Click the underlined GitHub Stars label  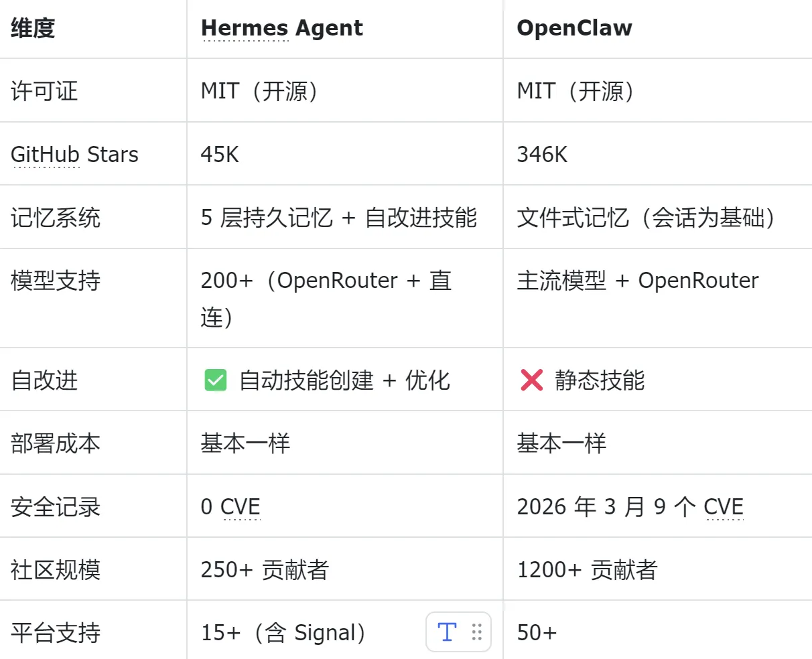(x=74, y=155)
